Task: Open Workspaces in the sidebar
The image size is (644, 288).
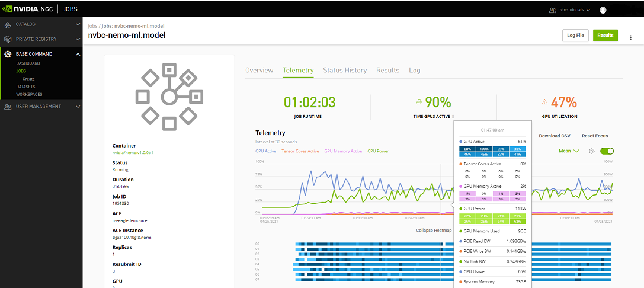Action: coord(29,94)
